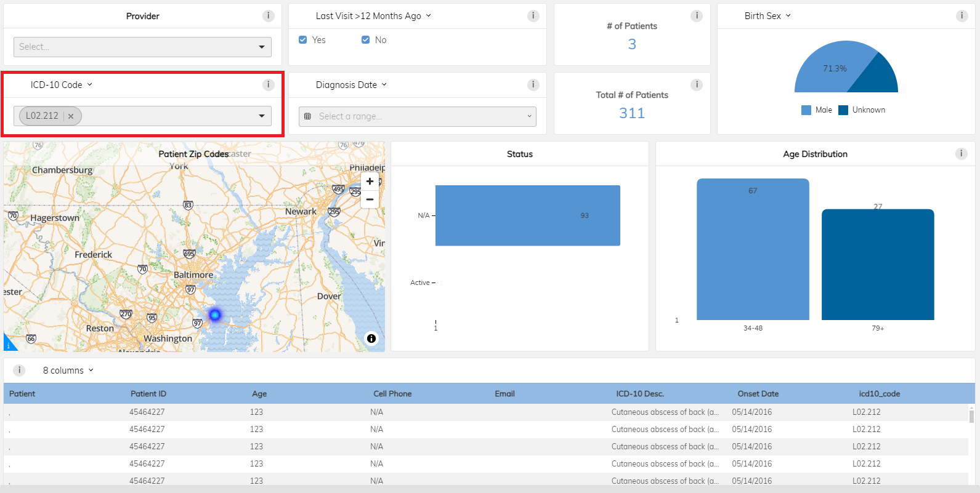
Task: Zoom in on the patient map
Action: tap(370, 182)
